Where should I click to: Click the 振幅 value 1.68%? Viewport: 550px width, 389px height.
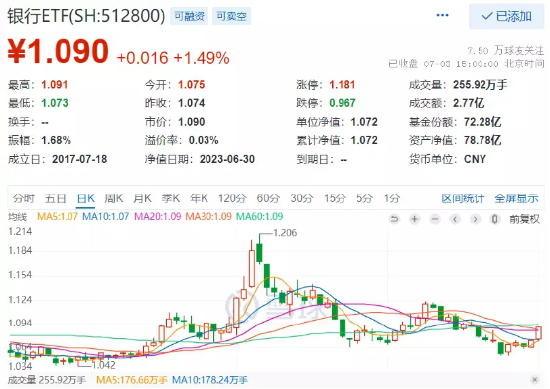click(56, 140)
